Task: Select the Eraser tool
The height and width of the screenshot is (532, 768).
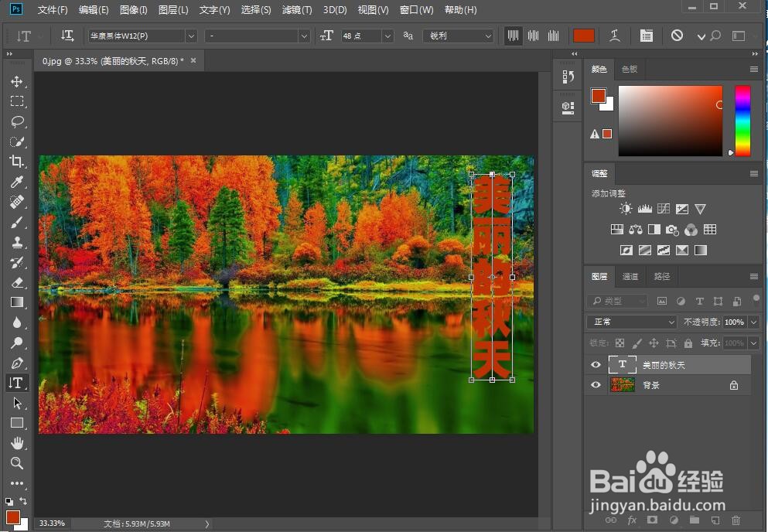Action: 17,282
